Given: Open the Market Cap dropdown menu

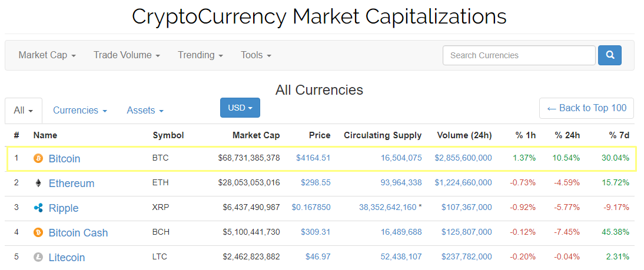Looking at the screenshot, I should click(x=47, y=55).
